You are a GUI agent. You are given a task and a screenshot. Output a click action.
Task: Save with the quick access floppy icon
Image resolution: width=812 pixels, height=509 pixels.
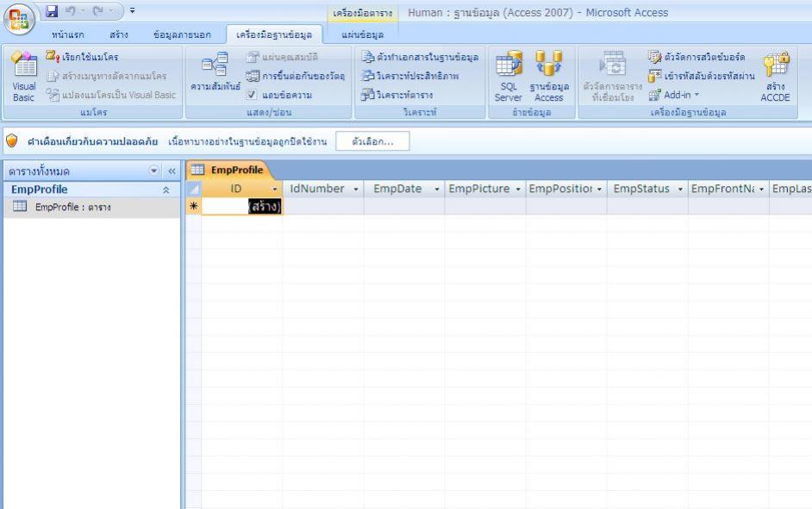(x=52, y=11)
